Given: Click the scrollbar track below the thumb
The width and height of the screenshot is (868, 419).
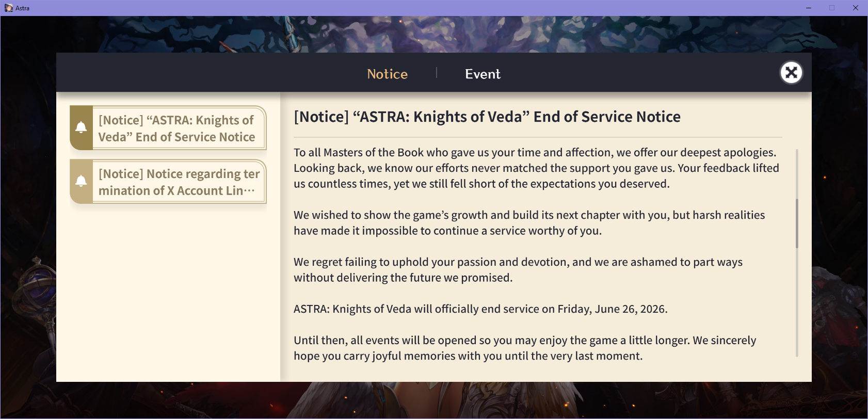Looking at the screenshot, I should click(797, 304).
